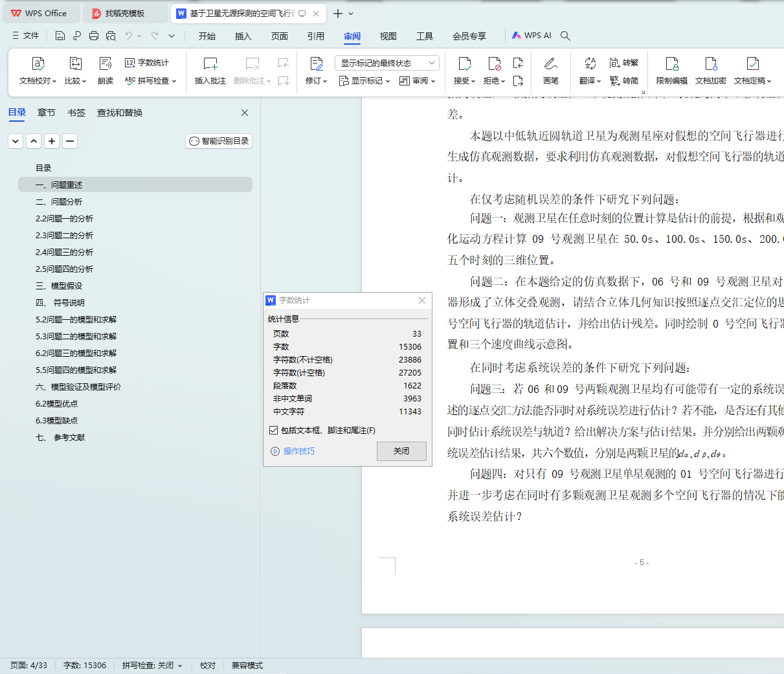Image resolution: width=784 pixels, height=674 pixels.
Task: Close the 字数统计 dialog with X
Action: pos(422,300)
